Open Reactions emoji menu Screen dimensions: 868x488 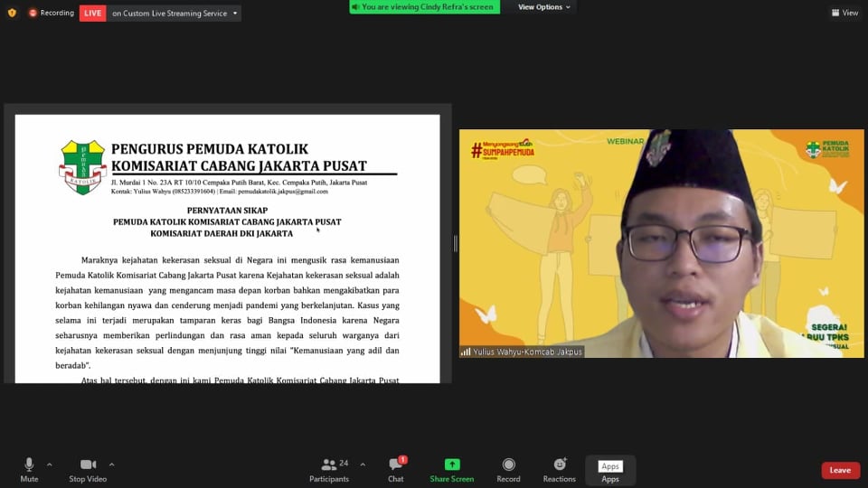559,470
